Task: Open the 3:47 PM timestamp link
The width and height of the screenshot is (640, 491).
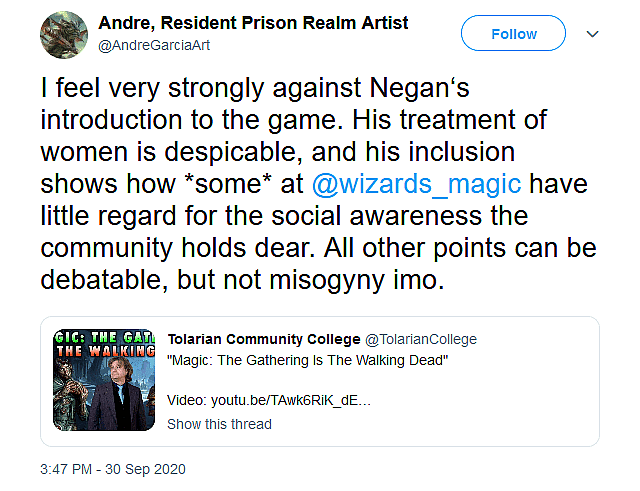Action: (x=73, y=469)
